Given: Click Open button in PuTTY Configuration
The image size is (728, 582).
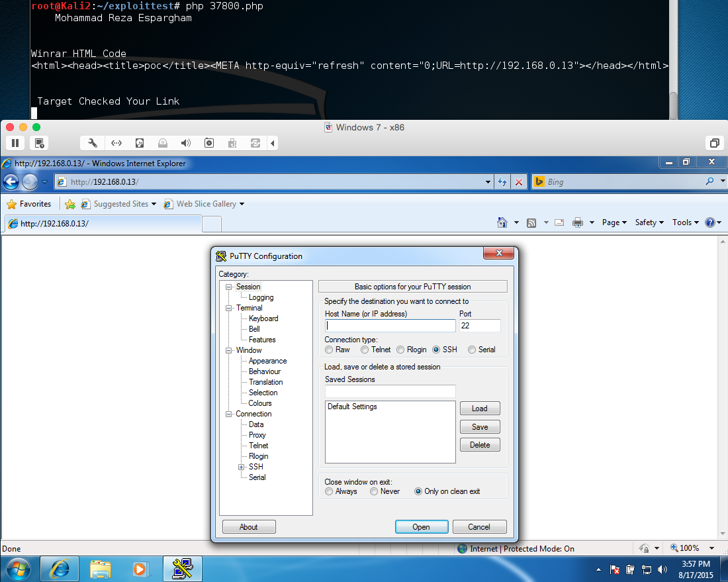Looking at the screenshot, I should (422, 527).
